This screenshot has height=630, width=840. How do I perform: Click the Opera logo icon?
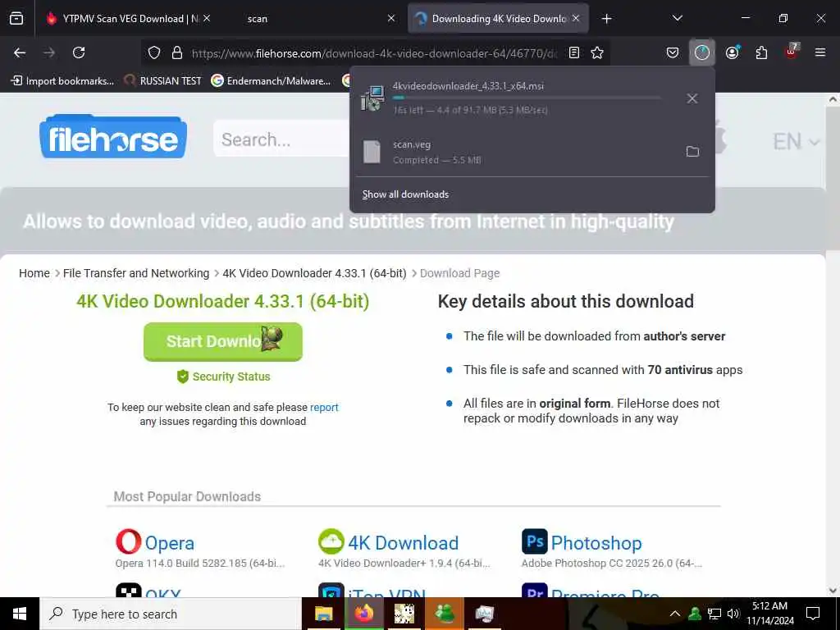[x=129, y=541]
